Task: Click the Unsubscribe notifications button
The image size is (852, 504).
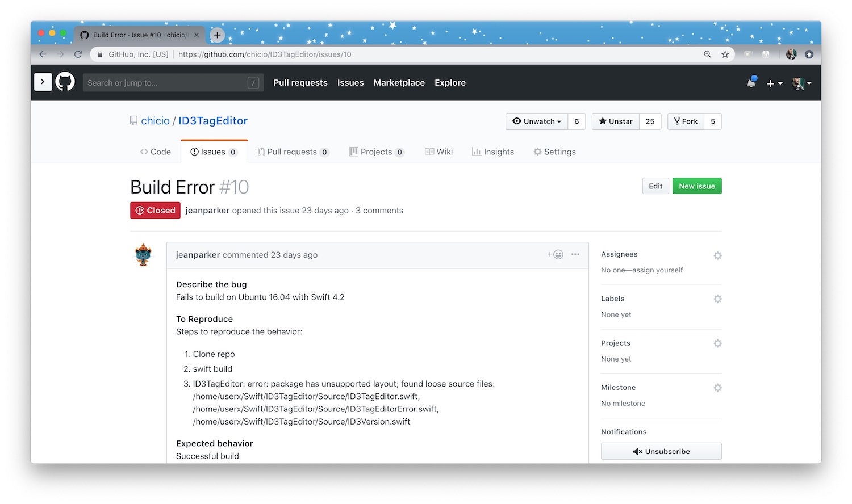Action: (x=661, y=451)
